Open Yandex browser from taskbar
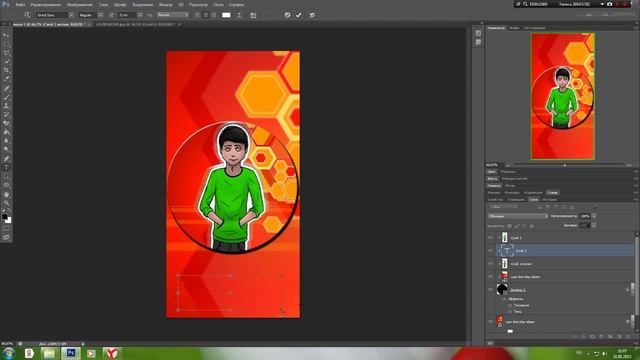Image resolution: width=640 pixels, height=360 pixels. click(111, 353)
